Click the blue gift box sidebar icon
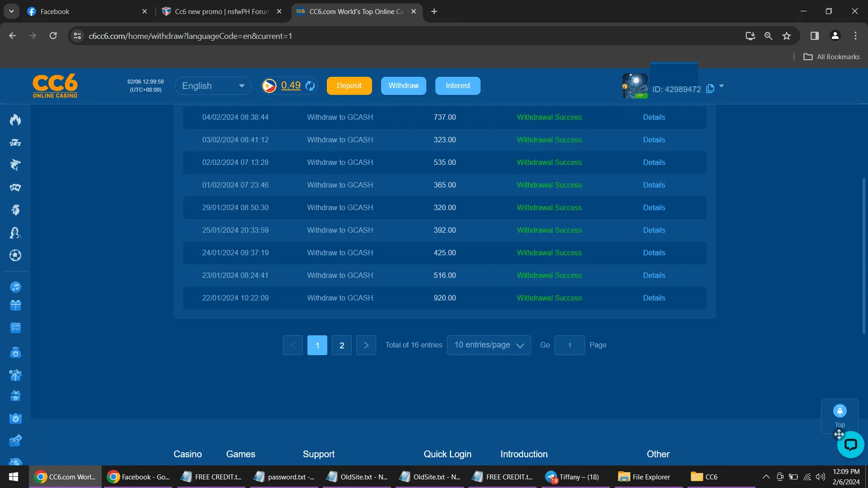The image size is (868, 488). pos(15,305)
